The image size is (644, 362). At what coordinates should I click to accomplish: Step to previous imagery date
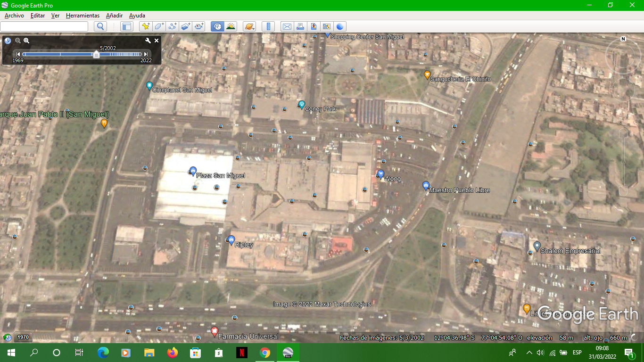[18, 54]
